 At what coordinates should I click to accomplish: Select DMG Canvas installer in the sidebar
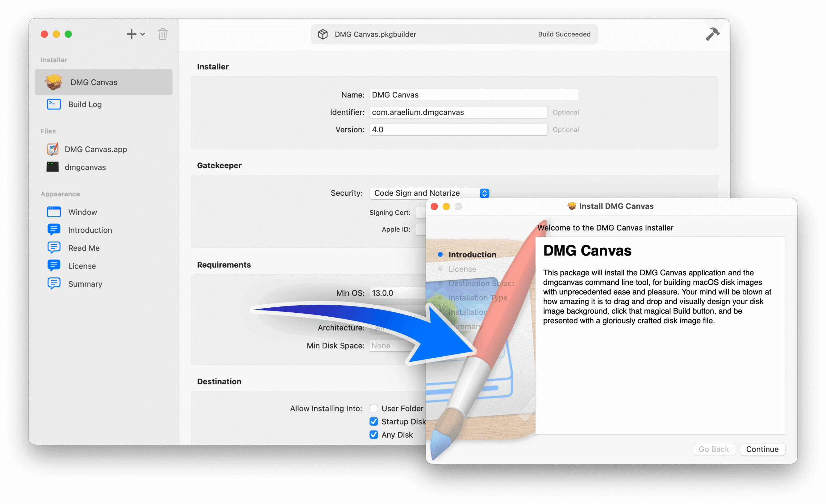[x=94, y=82]
